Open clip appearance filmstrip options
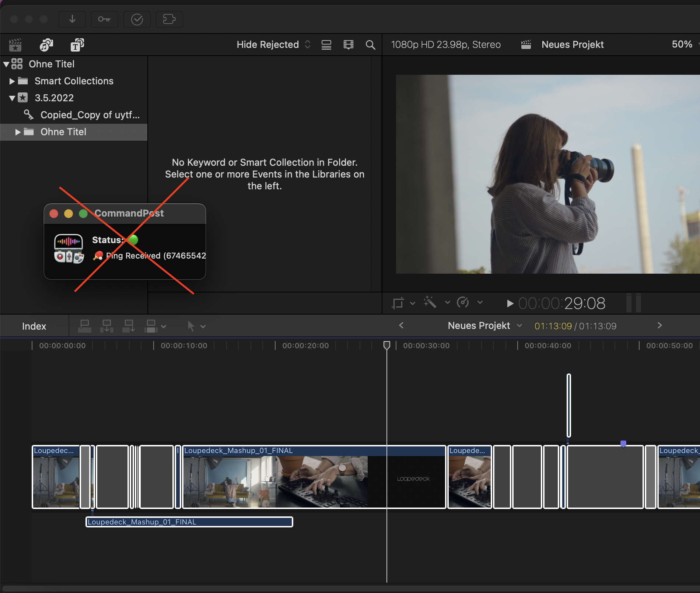 (x=349, y=45)
